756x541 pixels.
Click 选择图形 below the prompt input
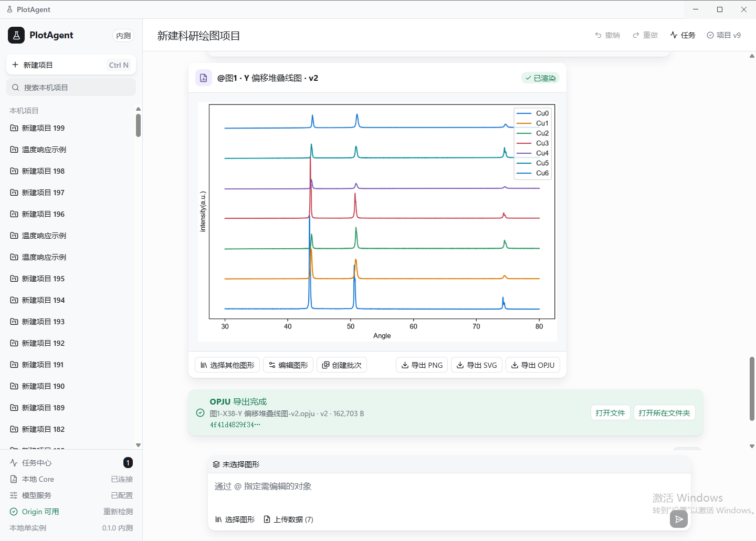click(x=235, y=519)
